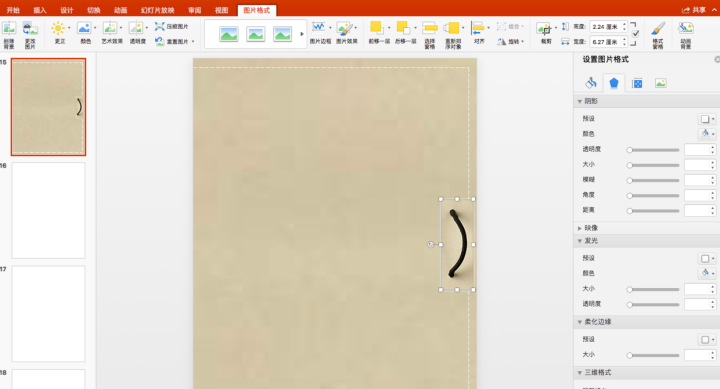Viewport: 720px width, 389px height.
Task: Open the 发光 glow 颜色 color dropdown
Action: click(x=707, y=273)
